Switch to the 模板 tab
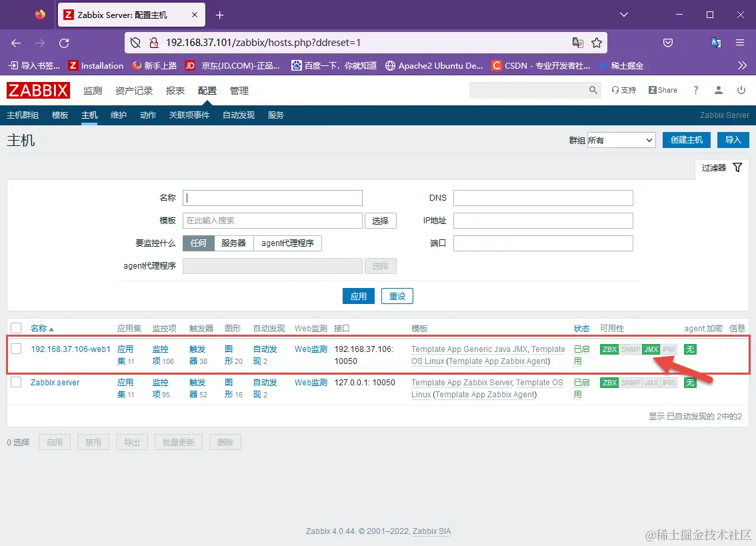The height and width of the screenshot is (546, 756). [x=59, y=115]
